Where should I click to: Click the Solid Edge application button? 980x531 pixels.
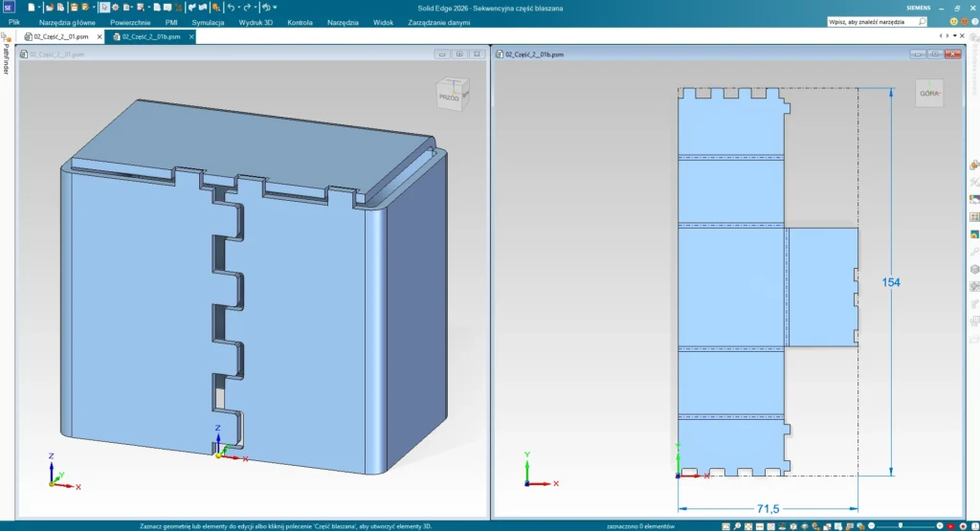8,7
